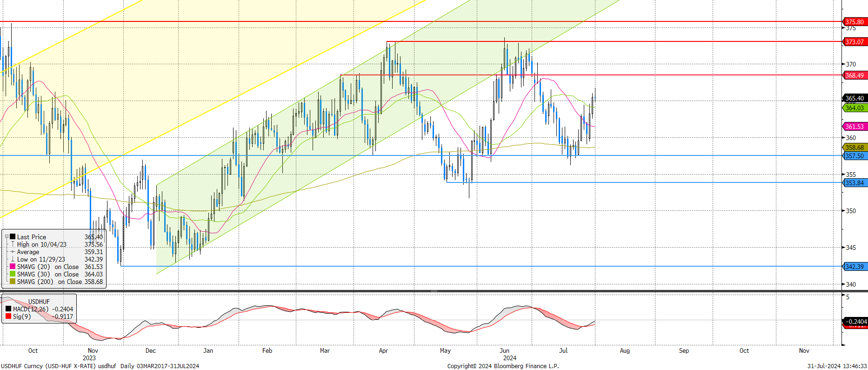Click the May label on time axis
The width and height of the screenshot is (868, 370).
tap(445, 350)
